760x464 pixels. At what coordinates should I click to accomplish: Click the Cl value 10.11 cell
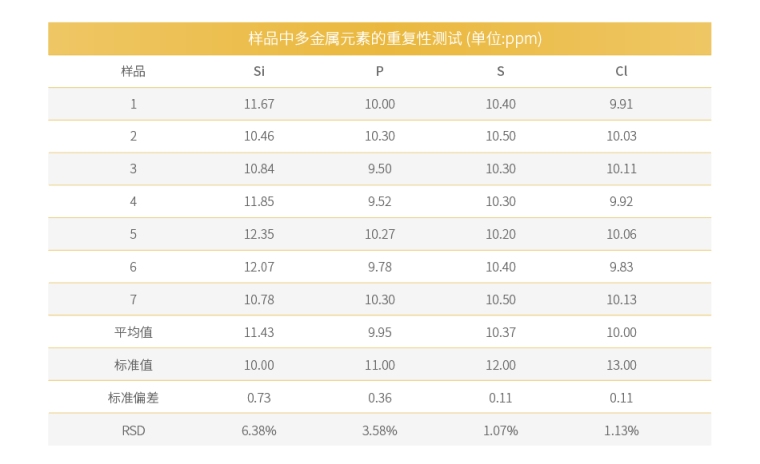pos(621,169)
